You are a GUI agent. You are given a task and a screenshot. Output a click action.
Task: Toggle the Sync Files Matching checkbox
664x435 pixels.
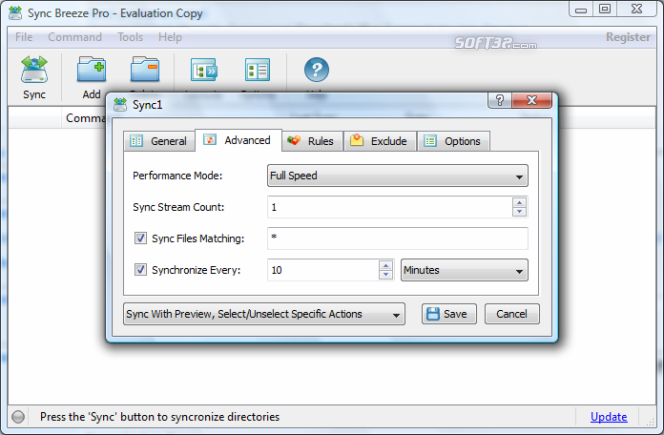[141, 238]
